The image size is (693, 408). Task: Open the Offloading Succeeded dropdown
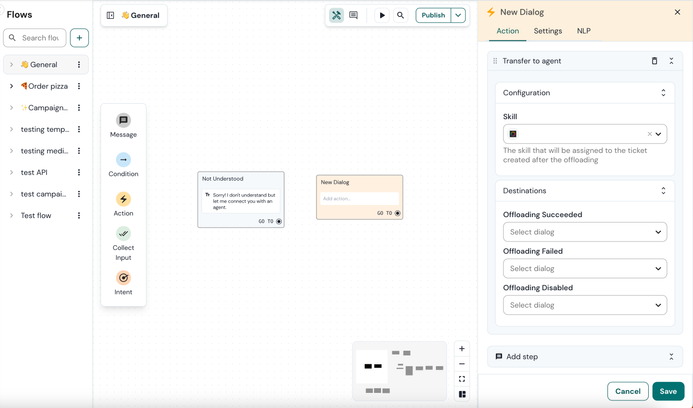(x=584, y=232)
